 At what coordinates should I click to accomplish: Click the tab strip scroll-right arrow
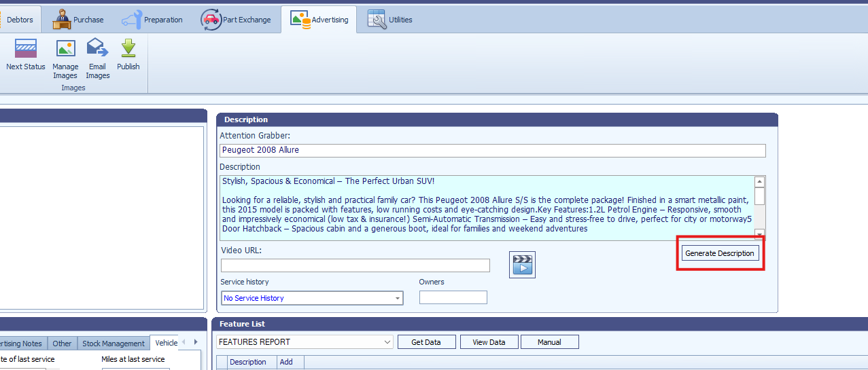196,342
